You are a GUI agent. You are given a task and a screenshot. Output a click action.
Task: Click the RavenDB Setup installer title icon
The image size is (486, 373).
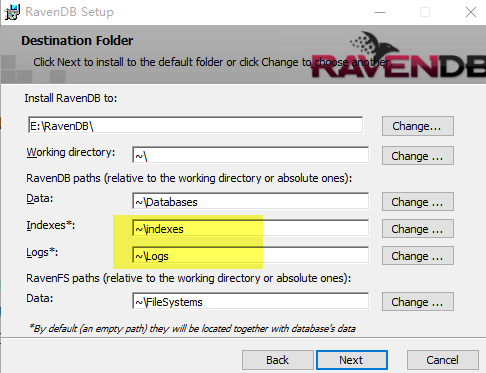pos(12,12)
